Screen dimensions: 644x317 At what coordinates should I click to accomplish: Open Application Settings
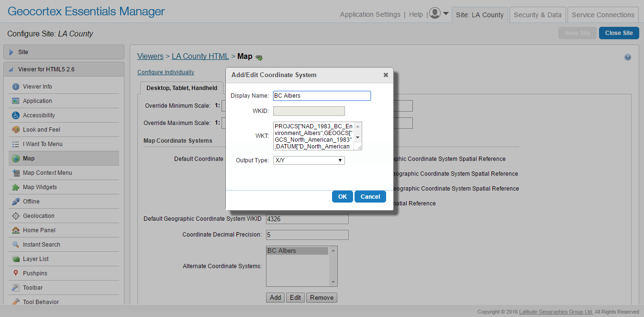click(x=370, y=14)
